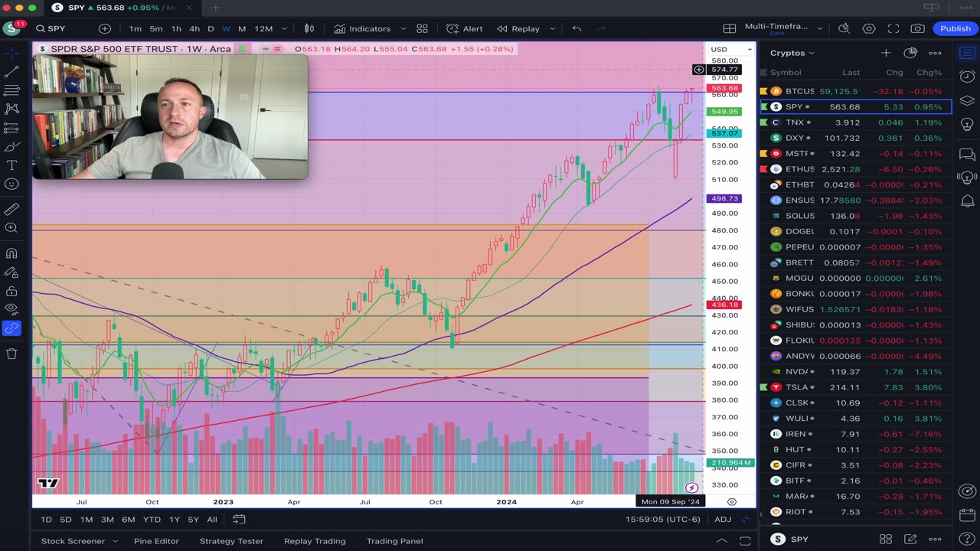Maximize the bottom panel
The image size is (980, 551).
tap(744, 541)
